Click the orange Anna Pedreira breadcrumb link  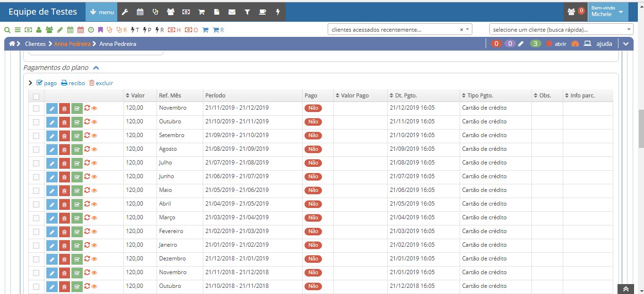coord(72,44)
